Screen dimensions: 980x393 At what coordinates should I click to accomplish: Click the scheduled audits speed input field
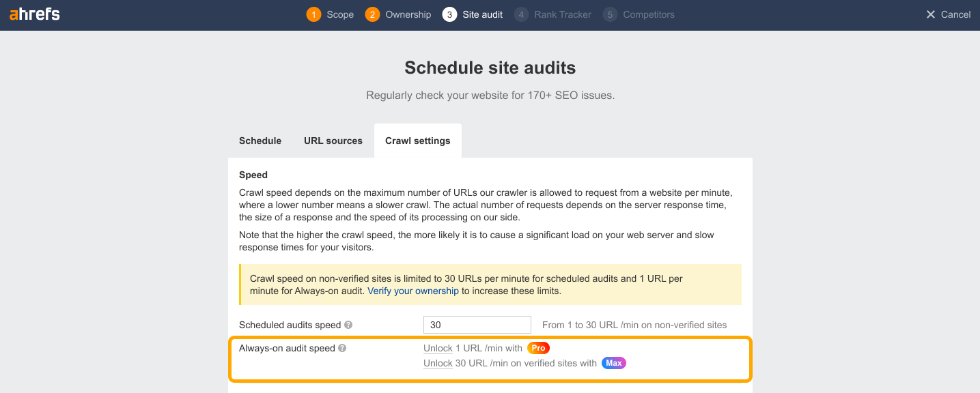[x=477, y=324]
